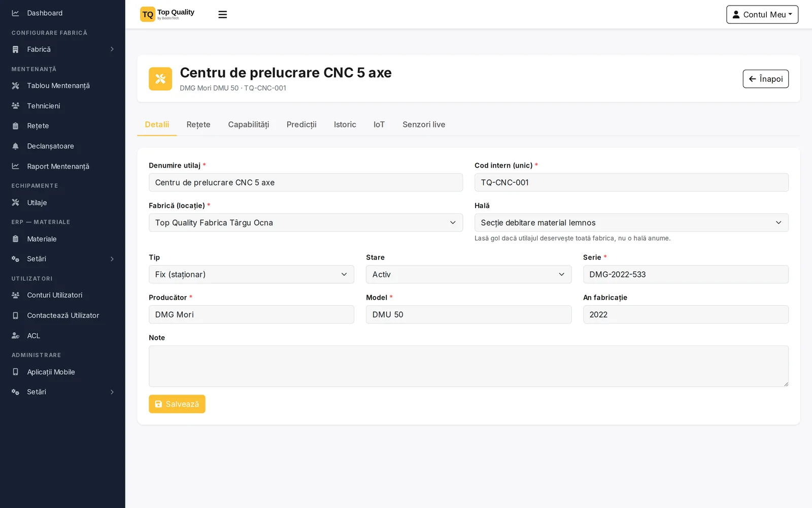This screenshot has height=508, width=812.
Task: Switch to the Senzori live tab
Action: coord(424,124)
